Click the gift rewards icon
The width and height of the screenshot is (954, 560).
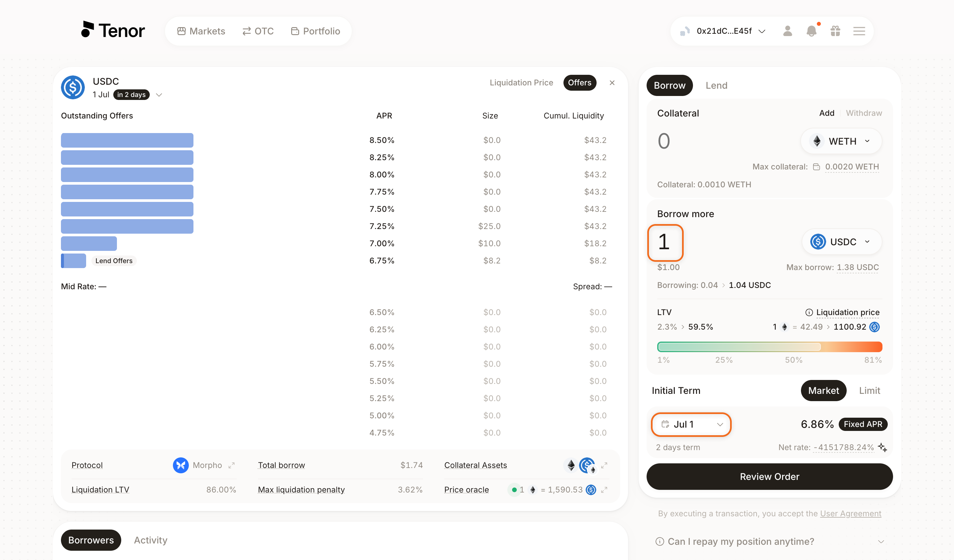835,31
